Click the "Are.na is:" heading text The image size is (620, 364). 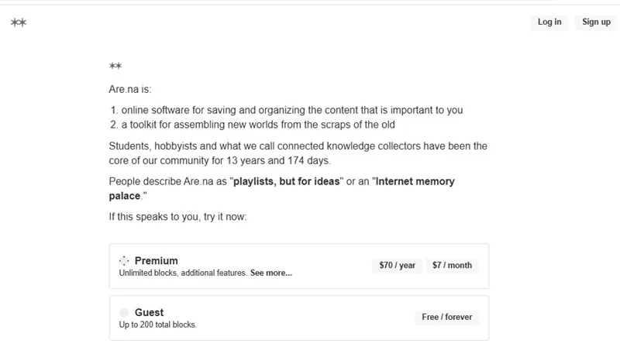coord(130,89)
